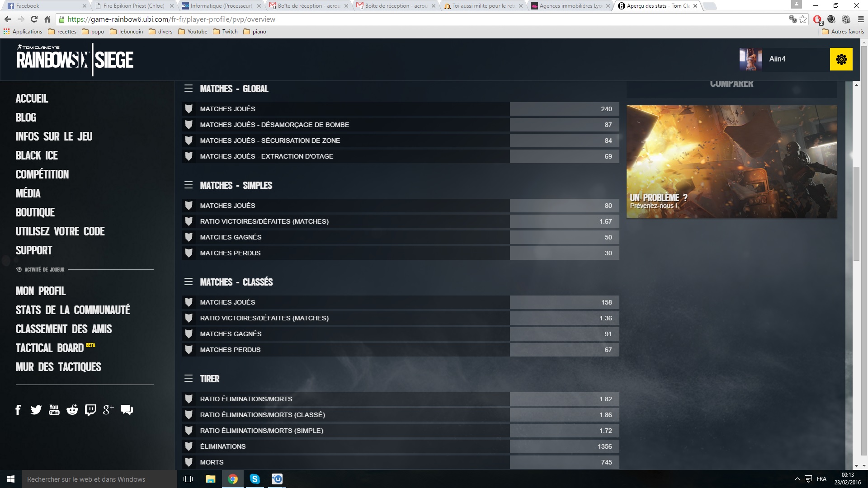Click the Chrome icon in taskbar
This screenshot has width=868, height=488.
click(x=233, y=479)
